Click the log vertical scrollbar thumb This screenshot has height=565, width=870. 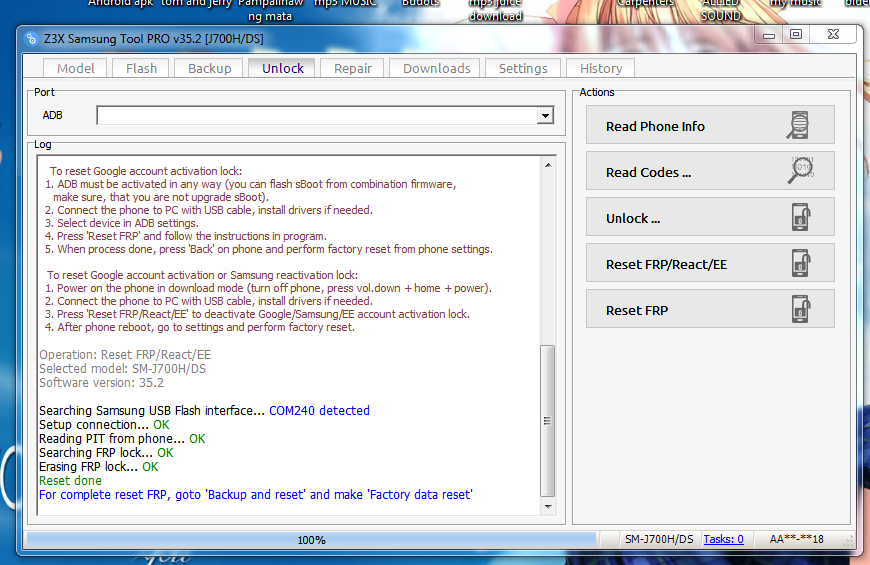pyautogui.click(x=548, y=421)
